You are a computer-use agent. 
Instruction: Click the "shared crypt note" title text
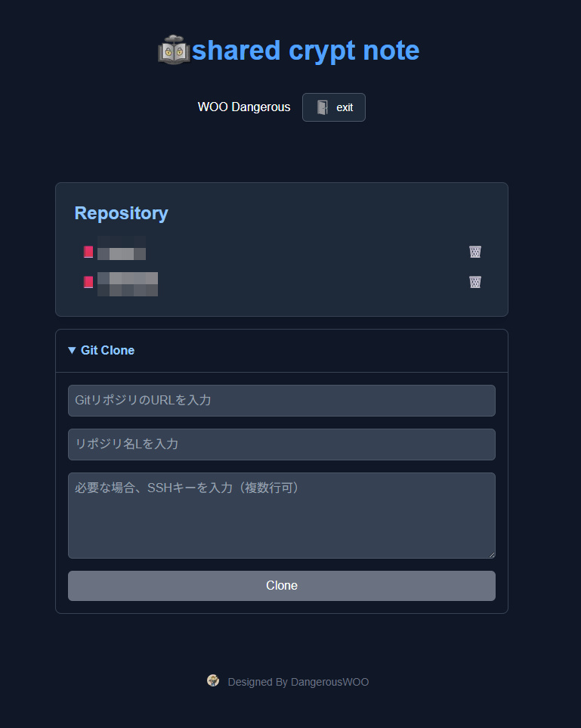tap(305, 51)
